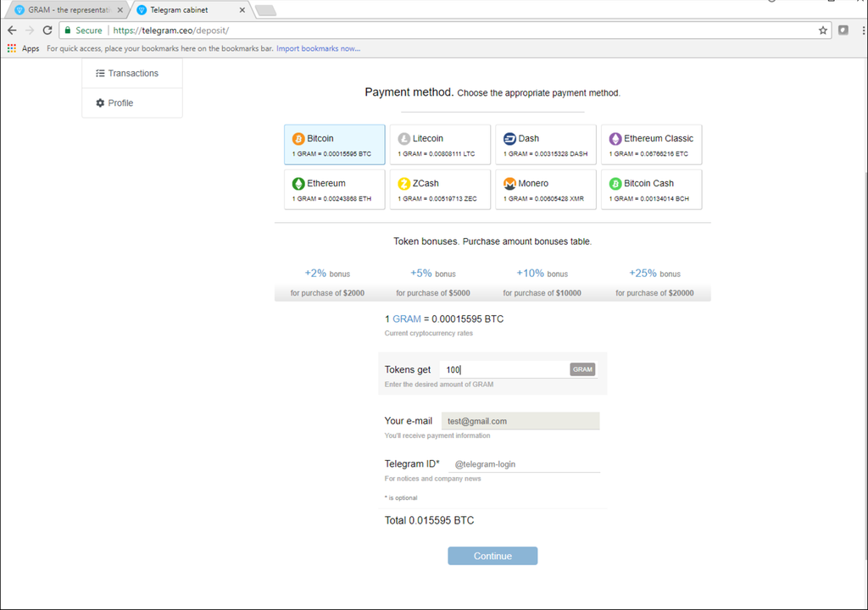Viewport: 868px width, 610px height.
Task: Select the ZCash coin icon
Action: point(404,184)
